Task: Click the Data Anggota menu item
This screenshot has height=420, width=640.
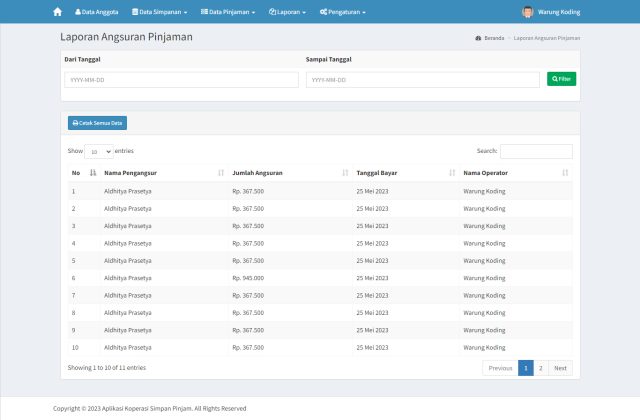Action: [x=97, y=12]
